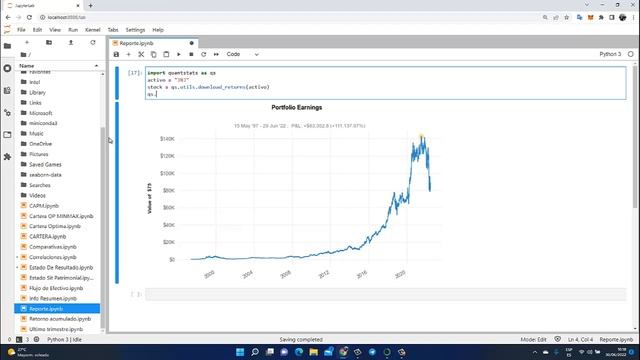Open the Help menu
Screen dimensions: 640x360
[158, 30]
